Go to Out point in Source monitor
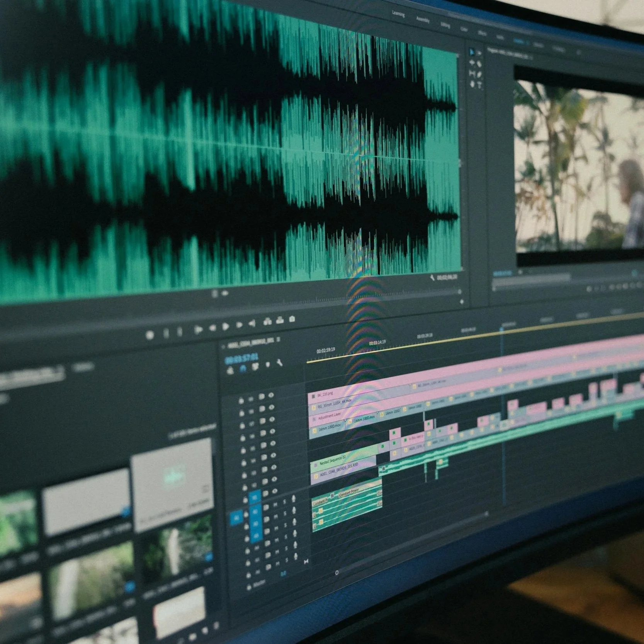Viewport: 644px width, 644px height. [252, 323]
